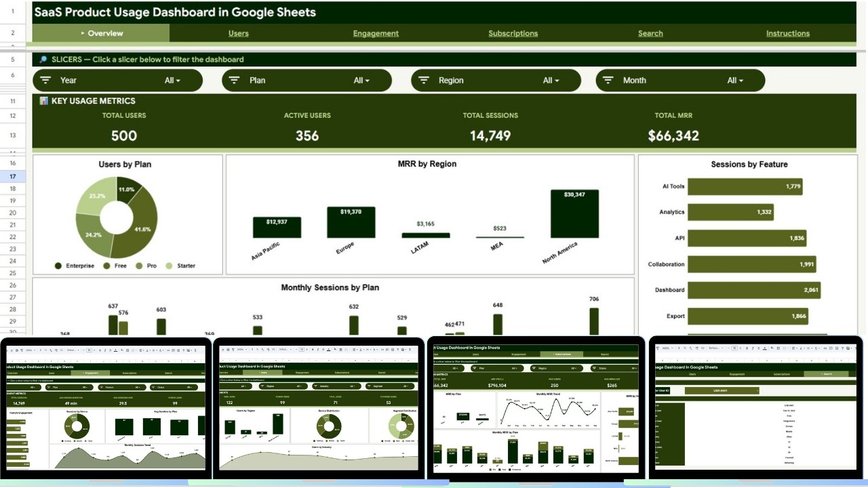Screen dimensions: 868x488
Task: Select the 648 bar in Monthly Sessions
Action: coord(498,325)
